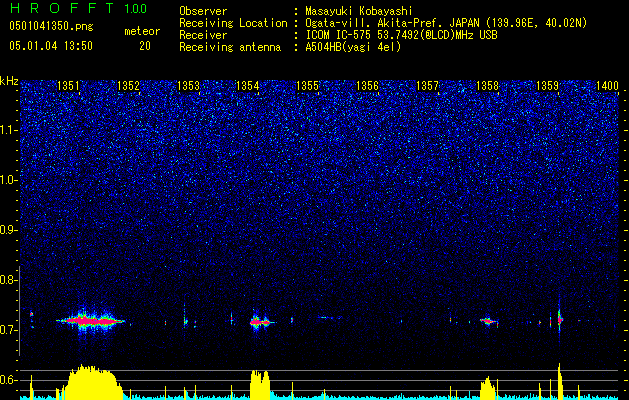Select the location text Ogata-vill. Akita-Pref. JAPAN

tap(392, 23)
